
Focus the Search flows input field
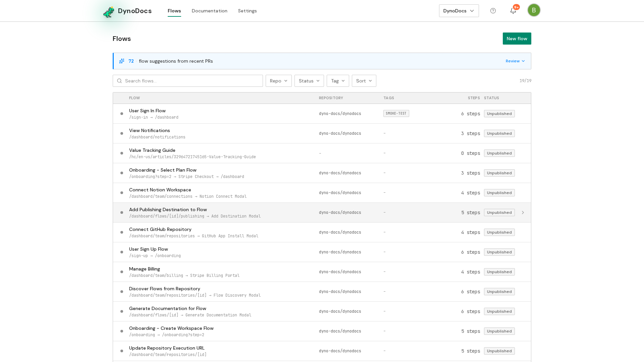[x=188, y=81]
